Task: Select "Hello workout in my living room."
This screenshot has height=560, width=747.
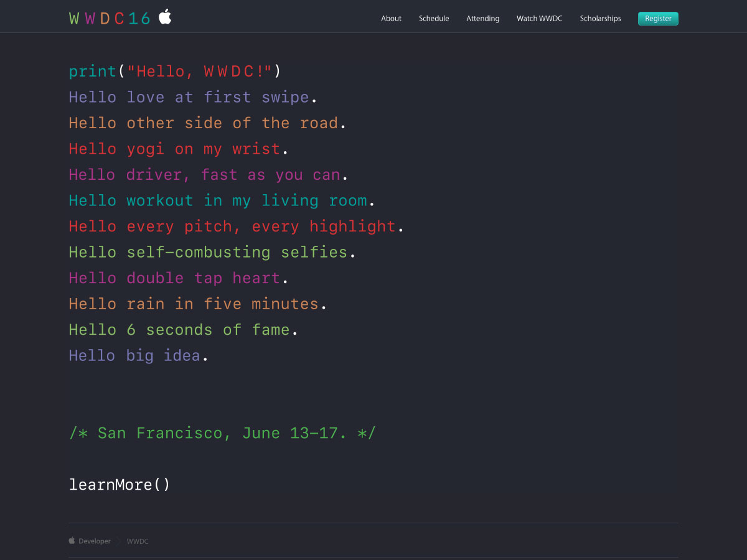Action: point(222,201)
